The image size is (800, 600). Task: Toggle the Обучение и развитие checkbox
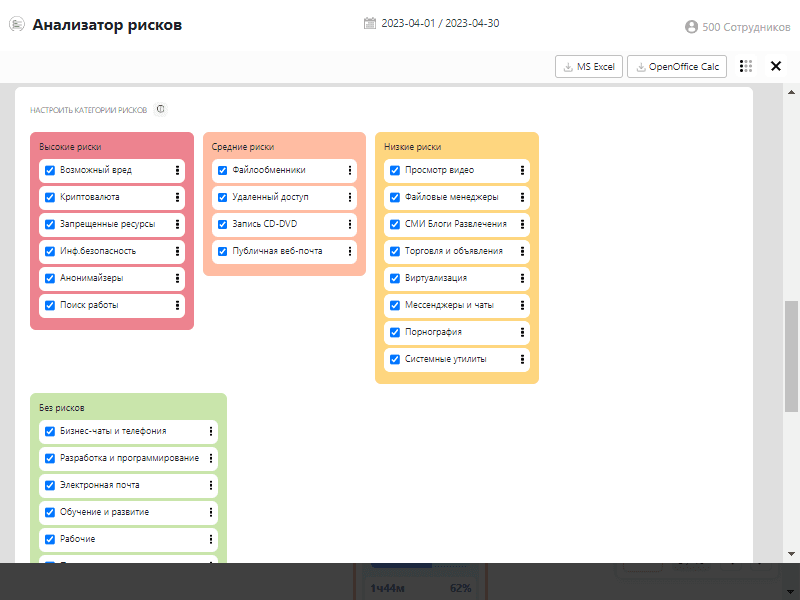click(50, 512)
